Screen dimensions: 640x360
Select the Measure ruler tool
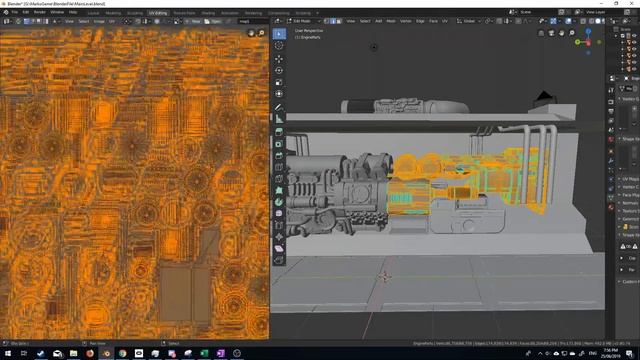279,119
